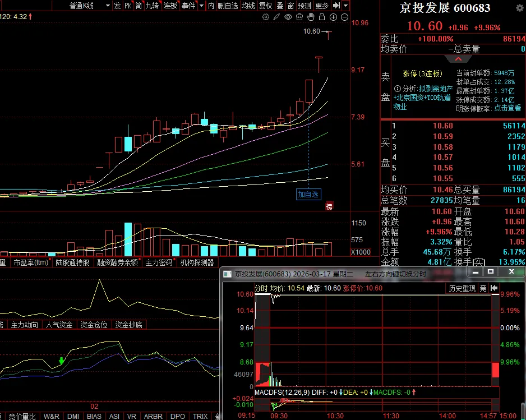Click the volume X1000 scale label

361,252
